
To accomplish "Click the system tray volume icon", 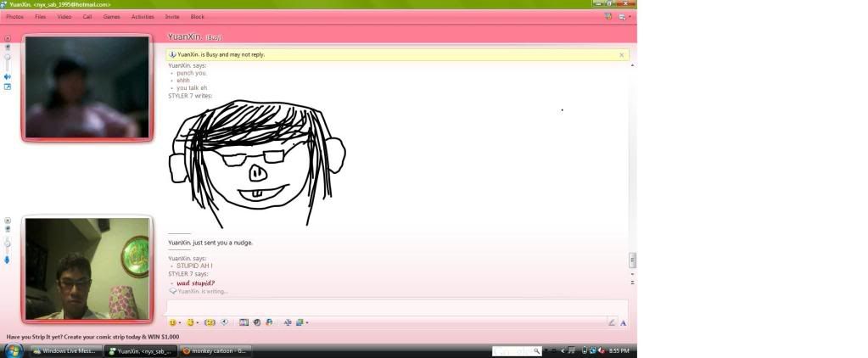I will pyautogui.click(x=601, y=351).
